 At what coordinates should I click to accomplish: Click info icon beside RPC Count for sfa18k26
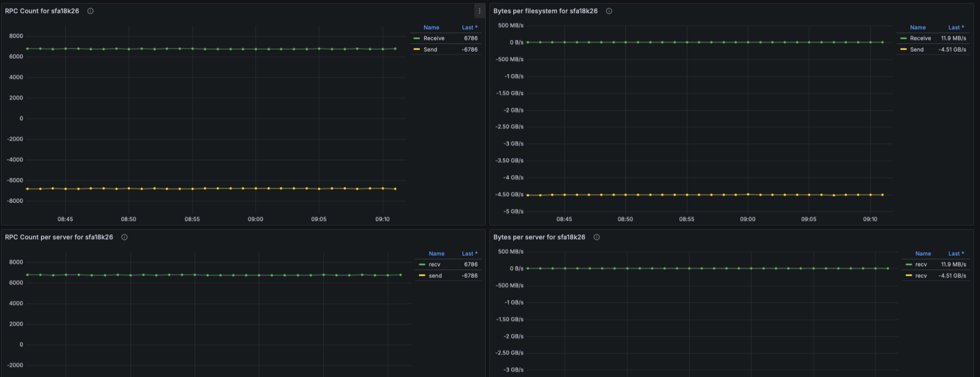pyautogui.click(x=91, y=11)
